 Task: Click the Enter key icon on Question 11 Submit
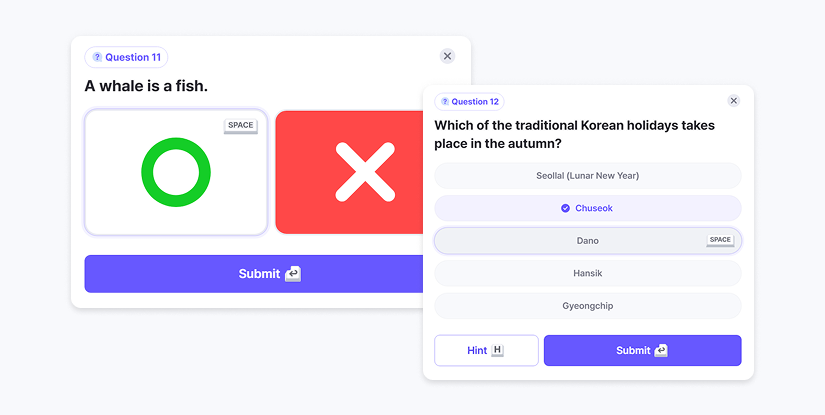[292, 274]
